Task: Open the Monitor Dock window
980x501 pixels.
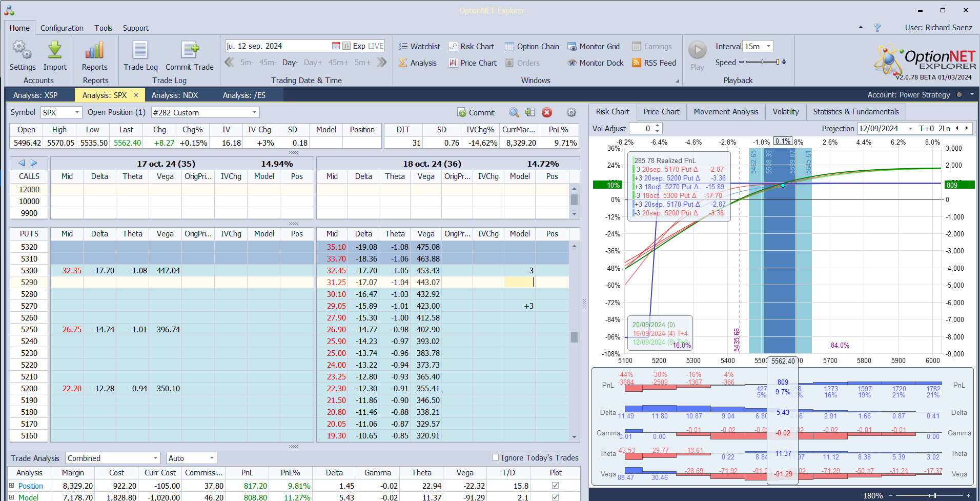Action: pos(596,63)
